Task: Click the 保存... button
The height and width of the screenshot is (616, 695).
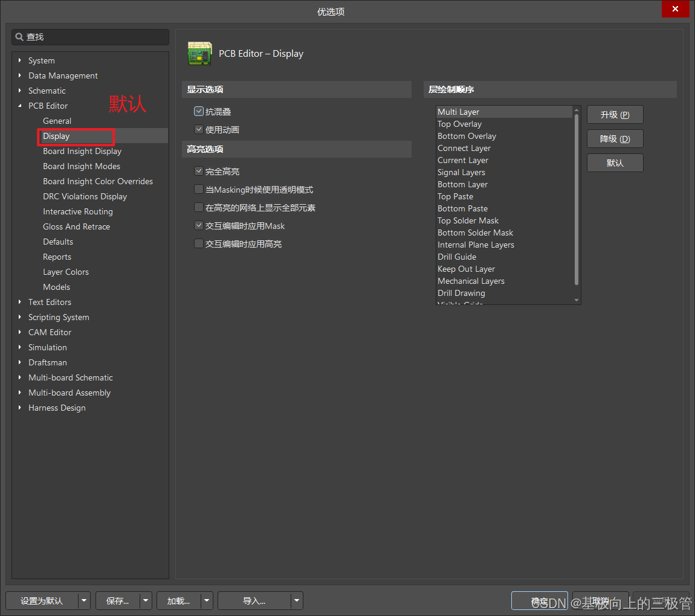Action: point(117,601)
